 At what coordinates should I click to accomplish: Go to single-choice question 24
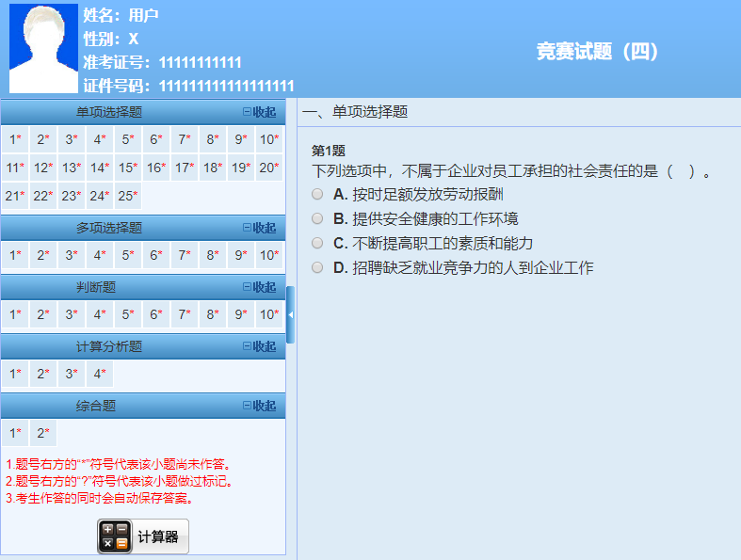coord(100,196)
